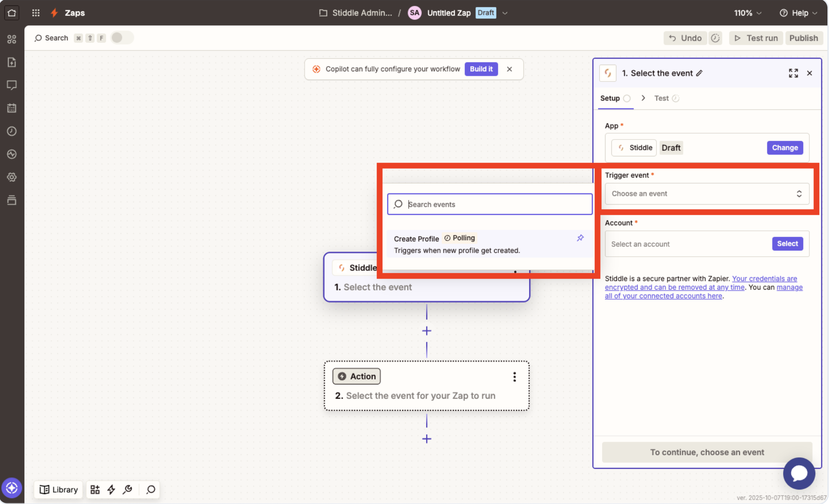Screen dimensions: 829x504
Task: Open the Choose an event dropdown
Action: 707,194
